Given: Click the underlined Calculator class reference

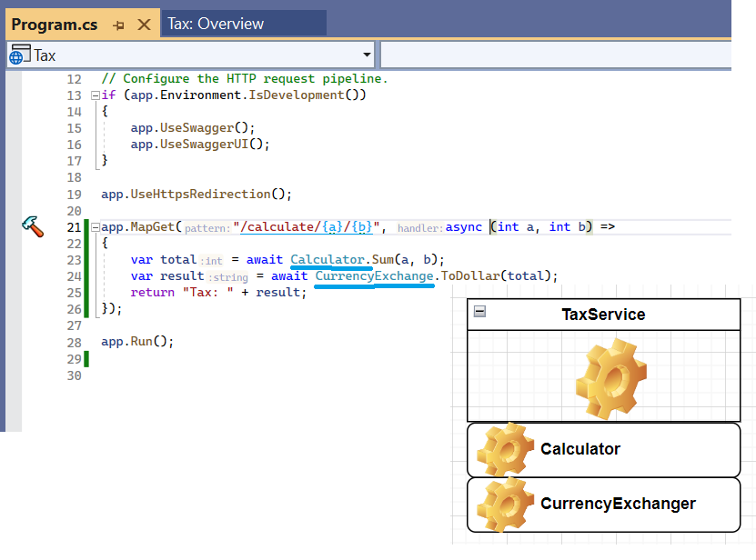Looking at the screenshot, I should coord(328,260).
